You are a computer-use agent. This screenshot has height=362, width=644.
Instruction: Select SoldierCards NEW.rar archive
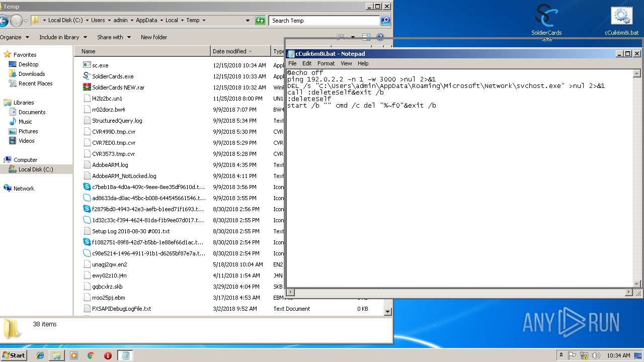(118, 87)
